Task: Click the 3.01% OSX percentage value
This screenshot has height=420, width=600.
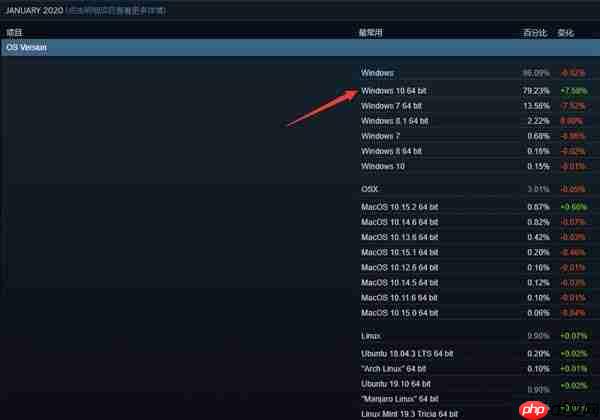Action: point(538,189)
